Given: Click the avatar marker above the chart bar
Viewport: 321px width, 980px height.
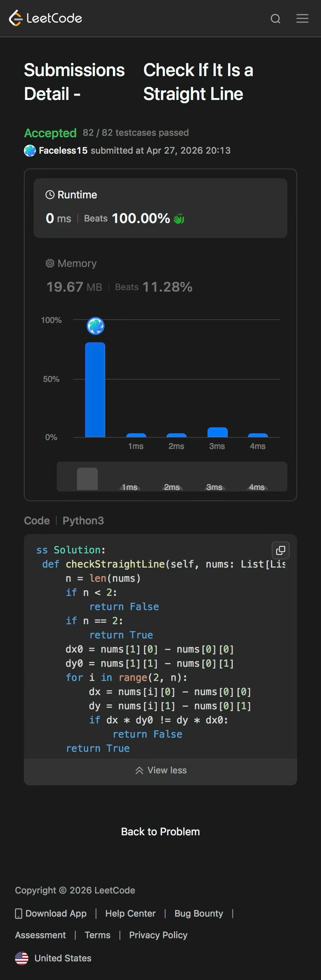Looking at the screenshot, I should [x=96, y=326].
